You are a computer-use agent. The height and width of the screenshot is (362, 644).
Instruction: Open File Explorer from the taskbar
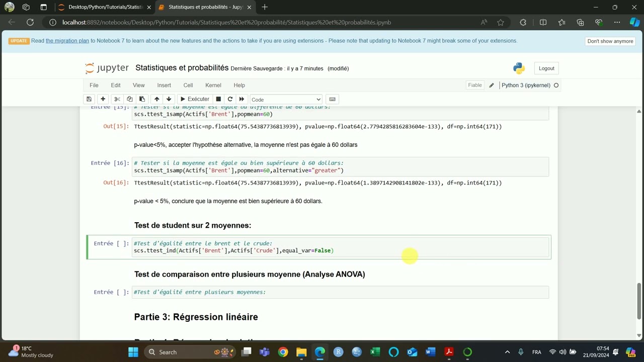(301, 352)
